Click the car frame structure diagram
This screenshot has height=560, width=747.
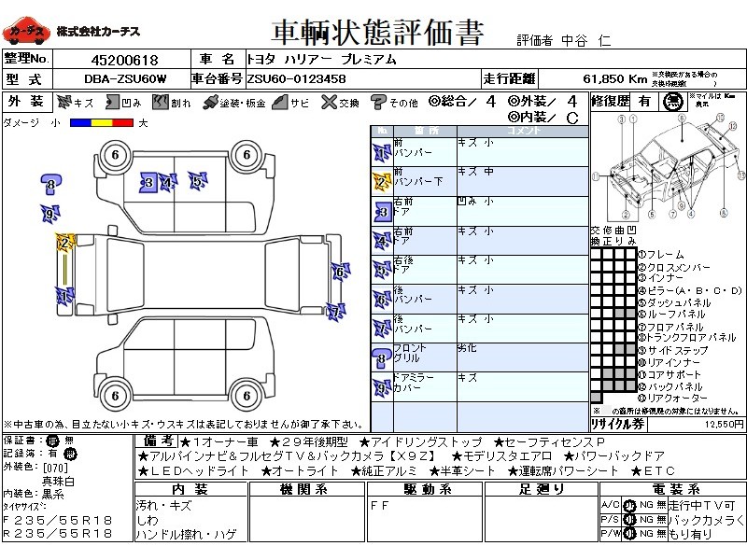click(667, 167)
